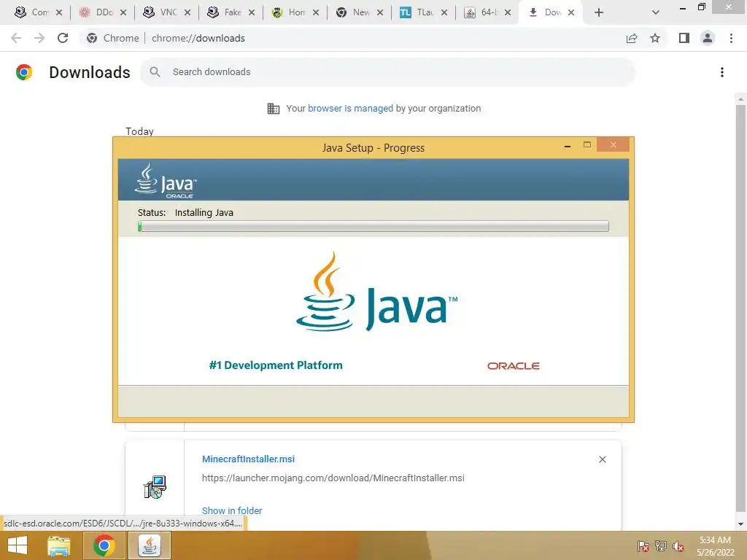Switch to the DDo tab
This screenshot has height=560, width=747.
(96, 12)
